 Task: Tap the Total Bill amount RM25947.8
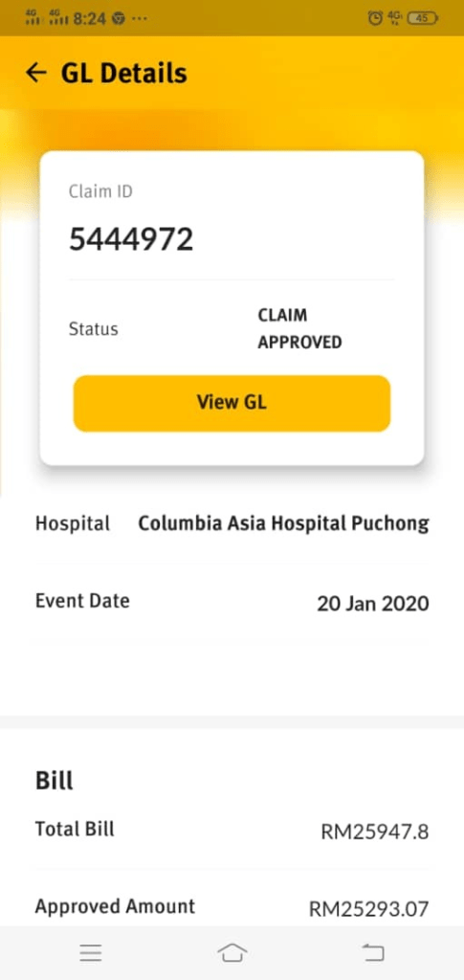tap(375, 832)
